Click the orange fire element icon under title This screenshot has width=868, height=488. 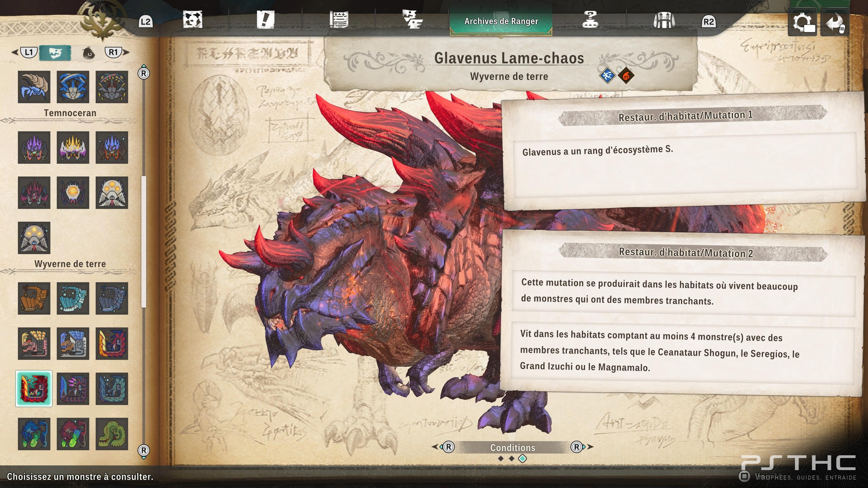coord(626,76)
